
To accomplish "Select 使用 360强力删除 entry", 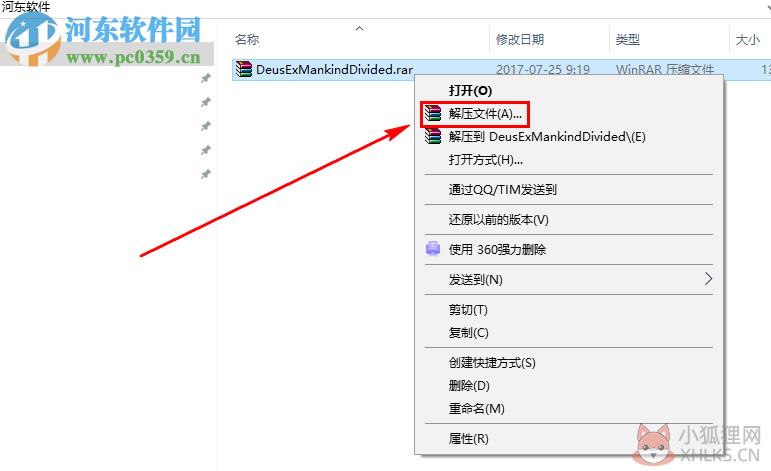I will coord(497,250).
